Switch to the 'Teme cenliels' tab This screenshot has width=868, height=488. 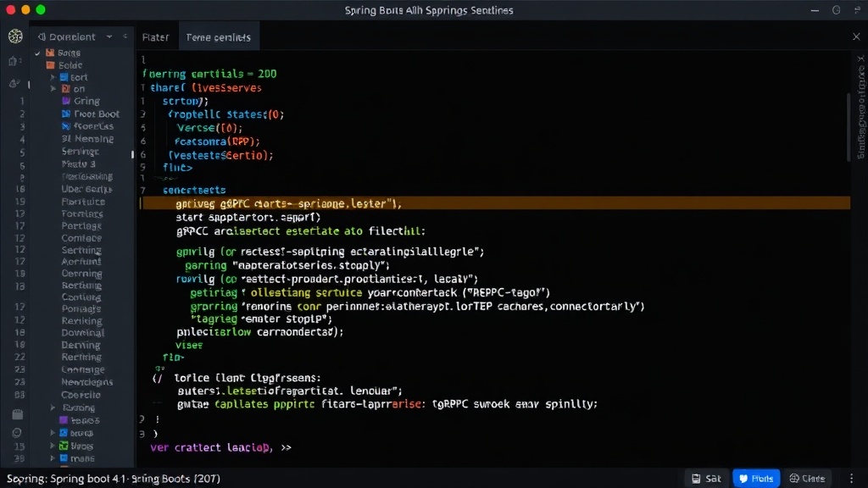click(219, 37)
